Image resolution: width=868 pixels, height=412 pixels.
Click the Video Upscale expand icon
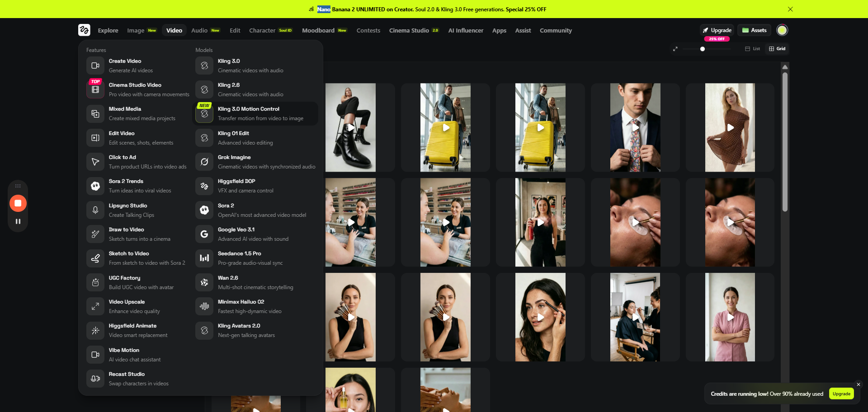95,306
